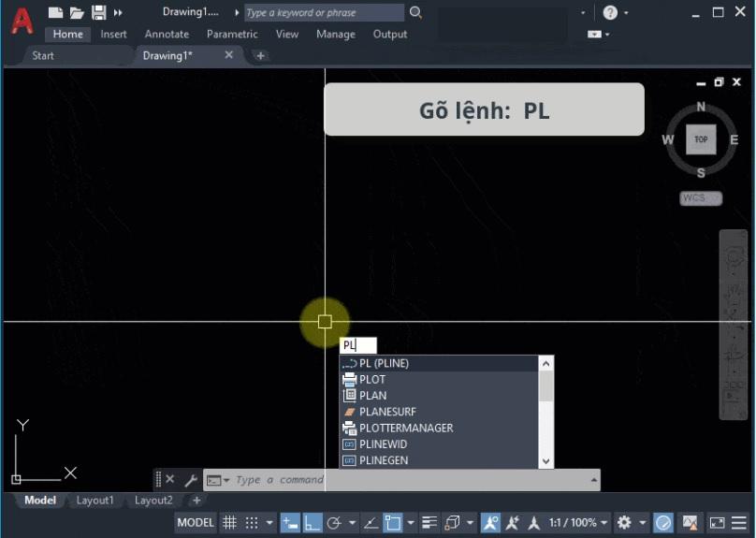Toggle dynamic input in the status bar

pyautogui.click(x=291, y=522)
